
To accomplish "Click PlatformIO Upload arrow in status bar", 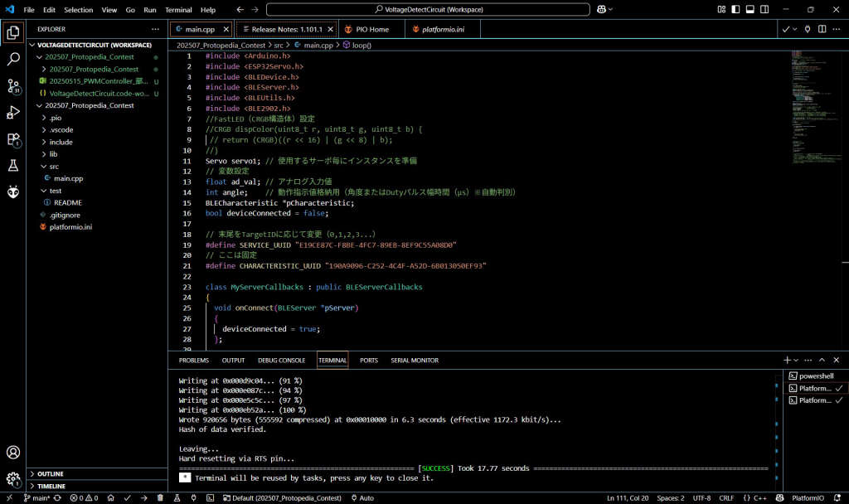I will 144,498.
